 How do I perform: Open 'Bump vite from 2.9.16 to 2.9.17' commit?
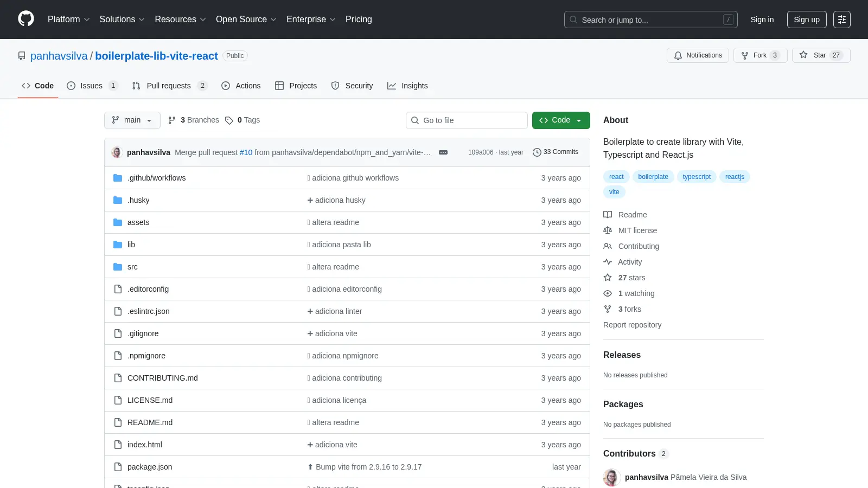tap(365, 467)
